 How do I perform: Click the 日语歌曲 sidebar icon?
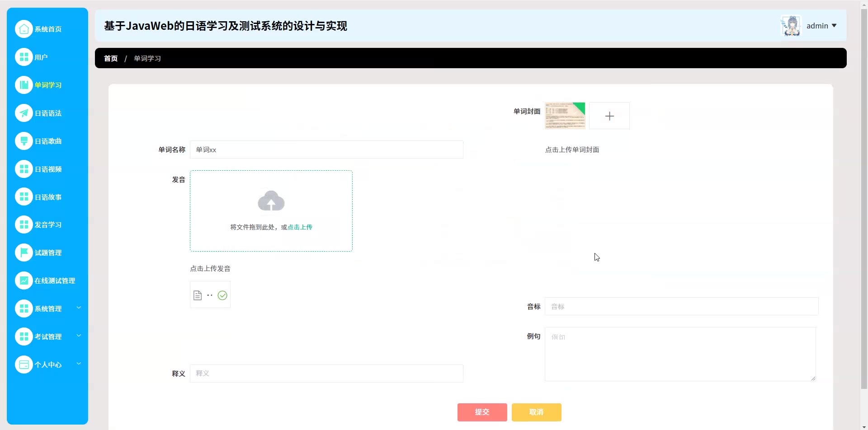pos(24,141)
